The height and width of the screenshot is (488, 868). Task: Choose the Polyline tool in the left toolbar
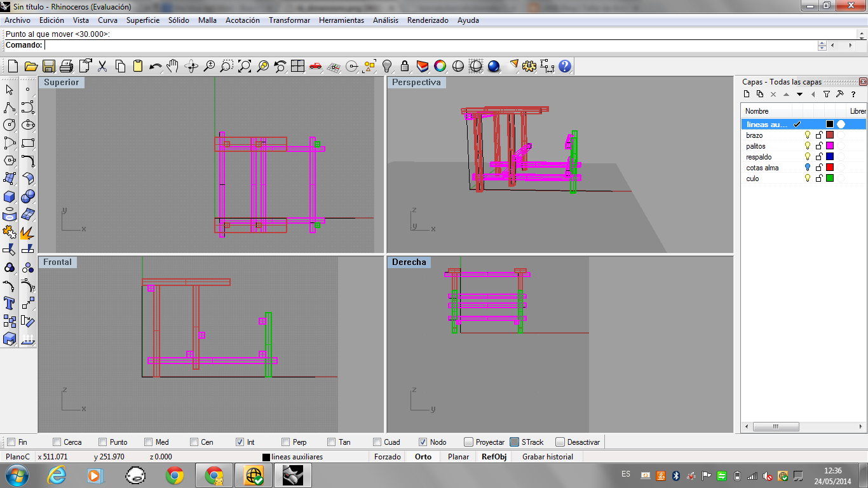[x=10, y=107]
